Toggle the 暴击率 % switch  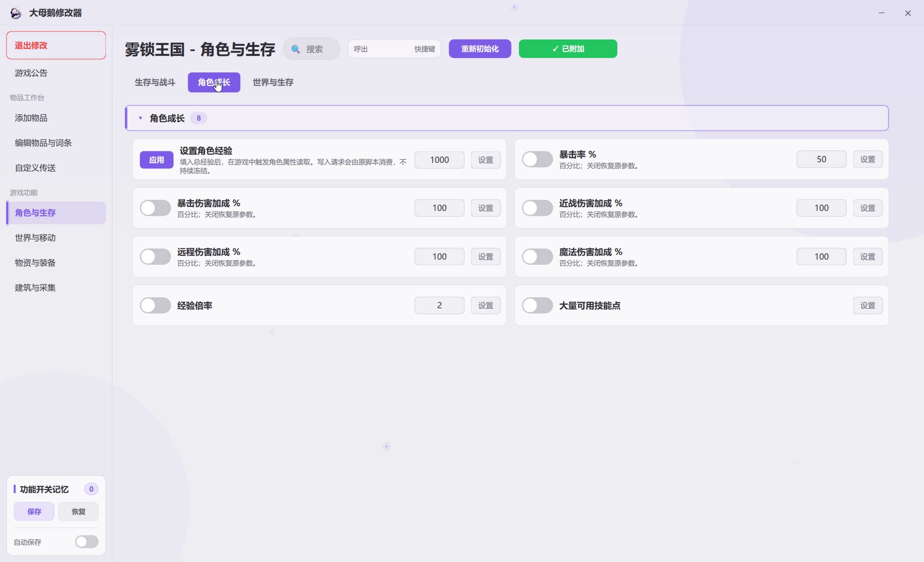537,159
